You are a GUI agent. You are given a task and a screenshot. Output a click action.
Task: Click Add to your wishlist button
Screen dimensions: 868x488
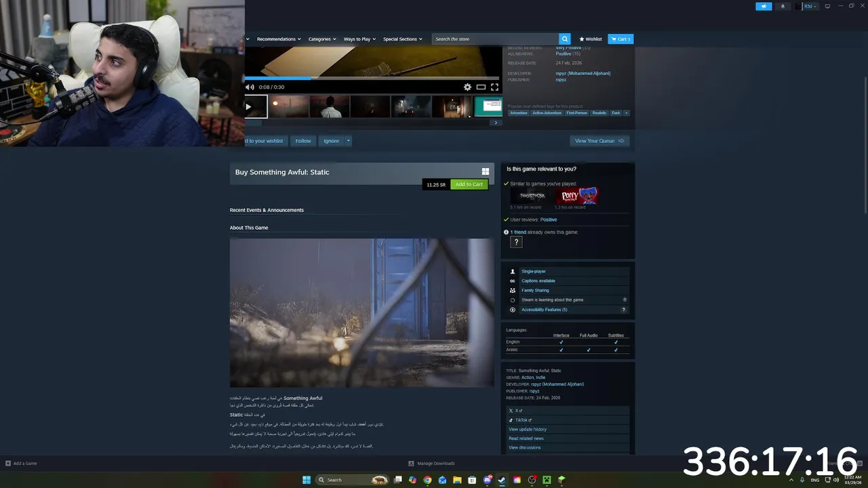265,141
